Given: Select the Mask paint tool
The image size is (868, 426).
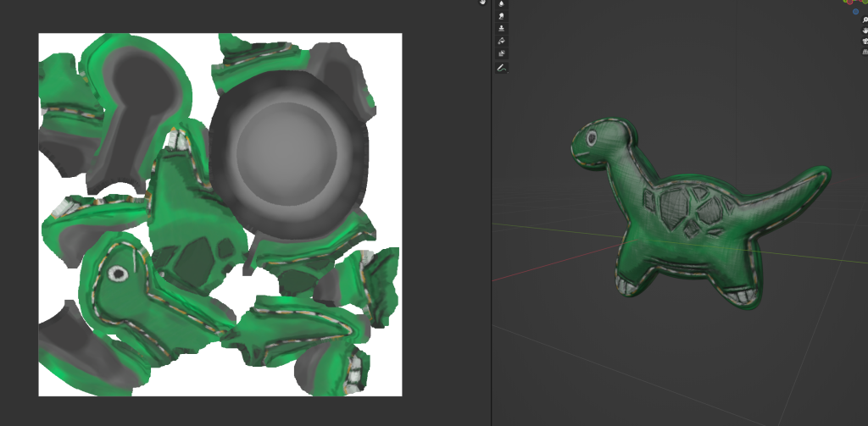Looking at the screenshot, I should click(501, 53).
